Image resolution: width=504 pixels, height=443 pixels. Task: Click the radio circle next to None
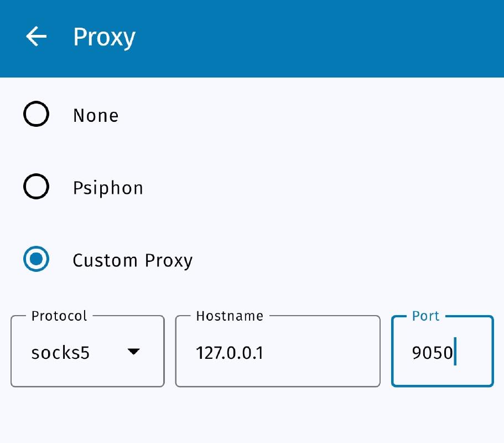pos(36,114)
